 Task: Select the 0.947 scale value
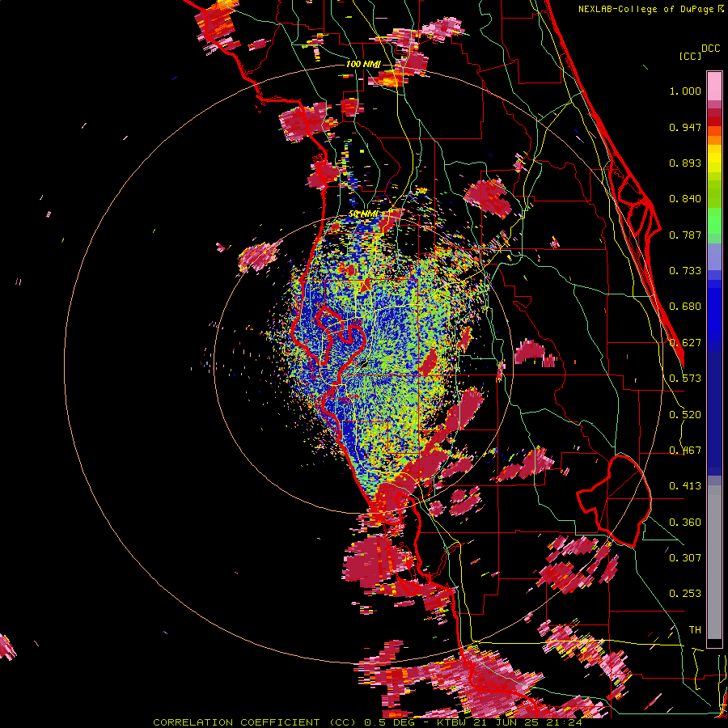click(x=685, y=127)
